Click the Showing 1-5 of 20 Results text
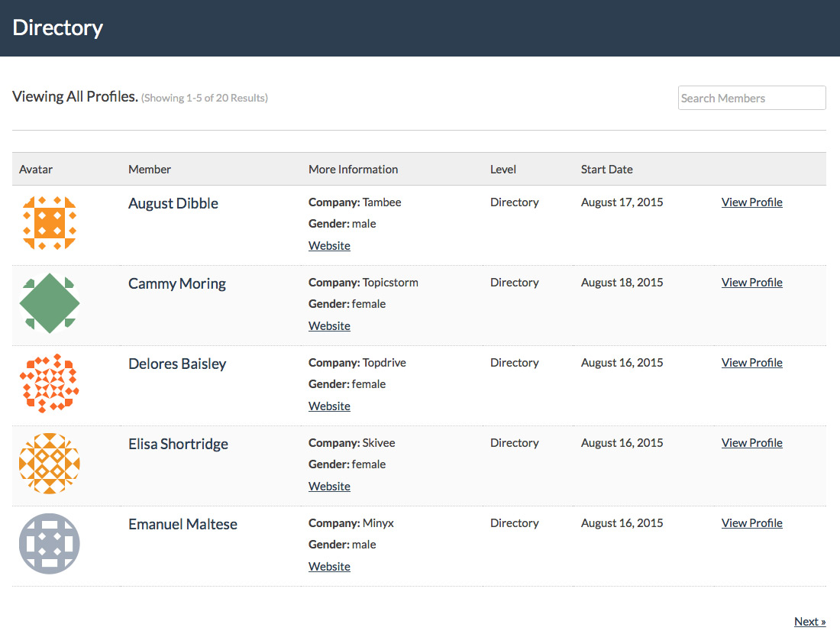The image size is (840, 634). pos(205,98)
